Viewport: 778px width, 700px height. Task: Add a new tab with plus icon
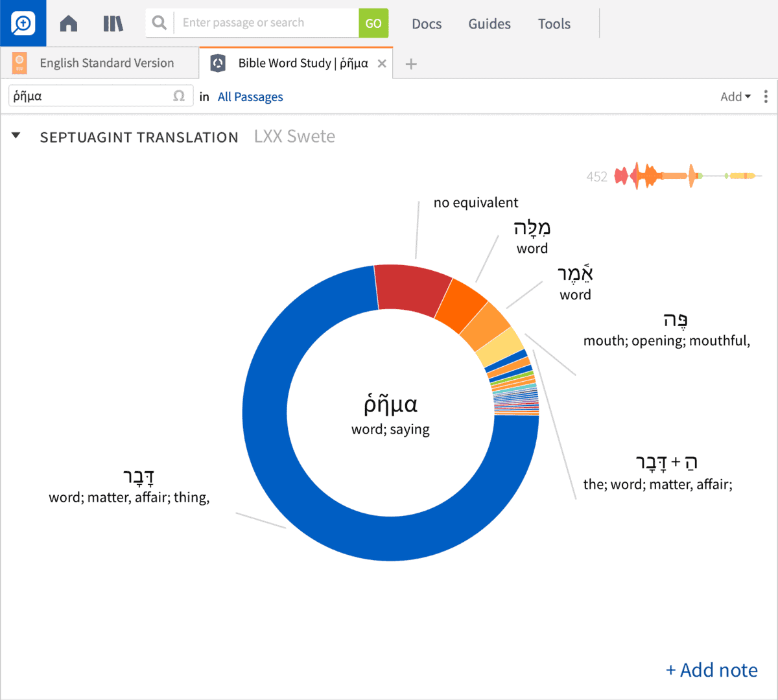[x=411, y=64]
